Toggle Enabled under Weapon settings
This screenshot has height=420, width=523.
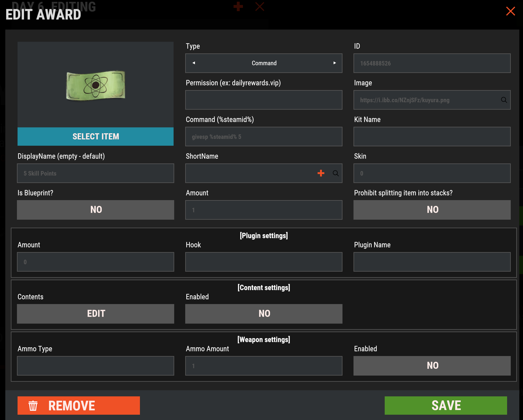(432, 365)
